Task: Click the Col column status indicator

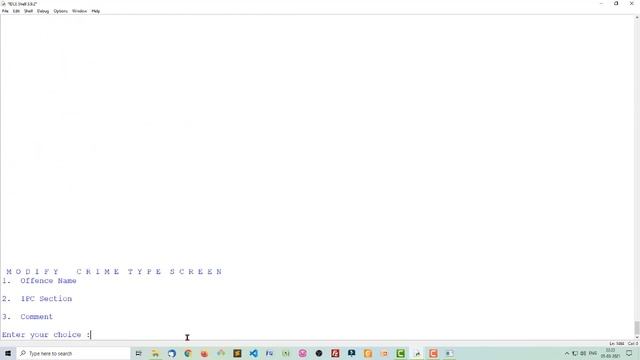Action: coord(633,344)
